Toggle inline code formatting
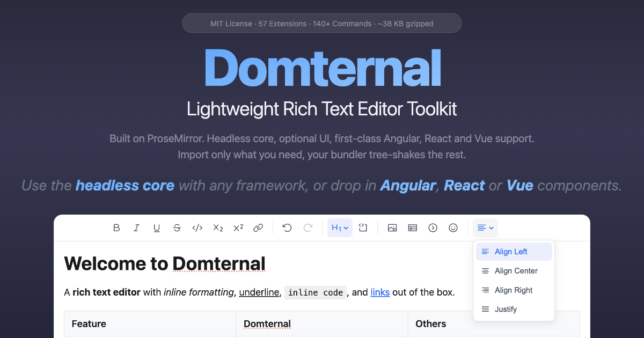Image resolution: width=644 pixels, height=338 pixels. tap(197, 227)
